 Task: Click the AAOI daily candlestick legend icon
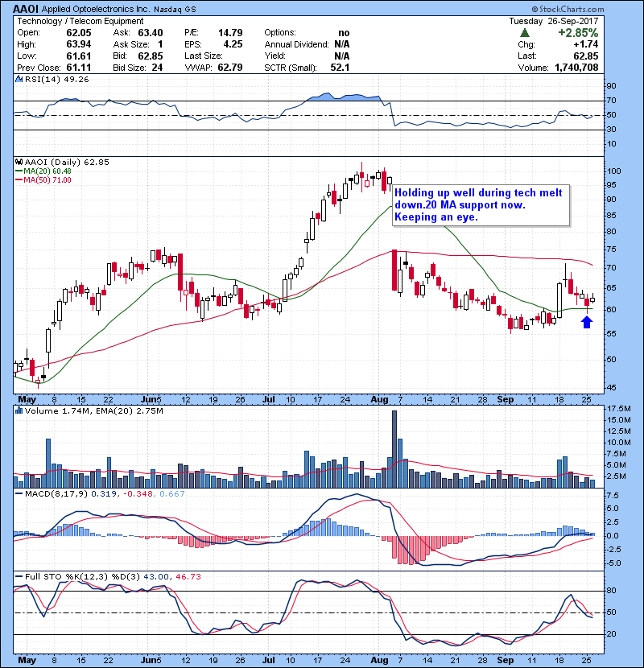click(x=19, y=162)
